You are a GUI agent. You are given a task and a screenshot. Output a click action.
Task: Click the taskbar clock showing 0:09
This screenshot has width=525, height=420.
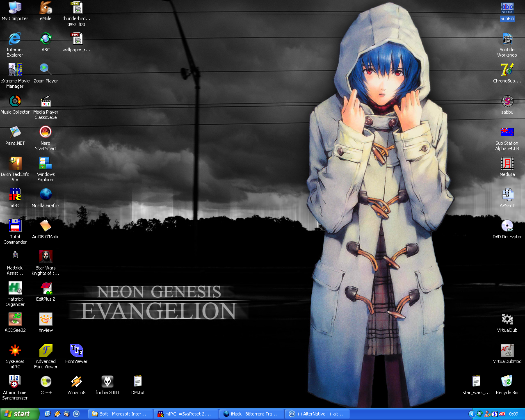tap(514, 414)
